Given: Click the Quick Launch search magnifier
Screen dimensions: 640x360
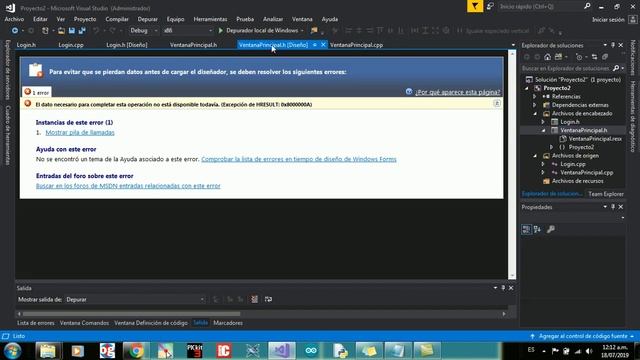Looking at the screenshot, I should point(587,6).
